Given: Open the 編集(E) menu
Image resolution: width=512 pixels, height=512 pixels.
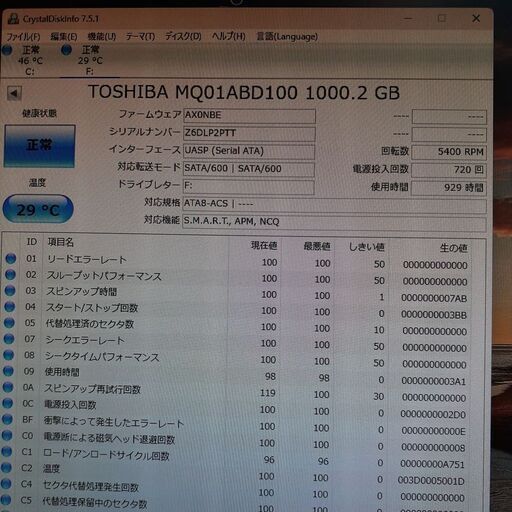Looking at the screenshot, I should click(x=64, y=36).
